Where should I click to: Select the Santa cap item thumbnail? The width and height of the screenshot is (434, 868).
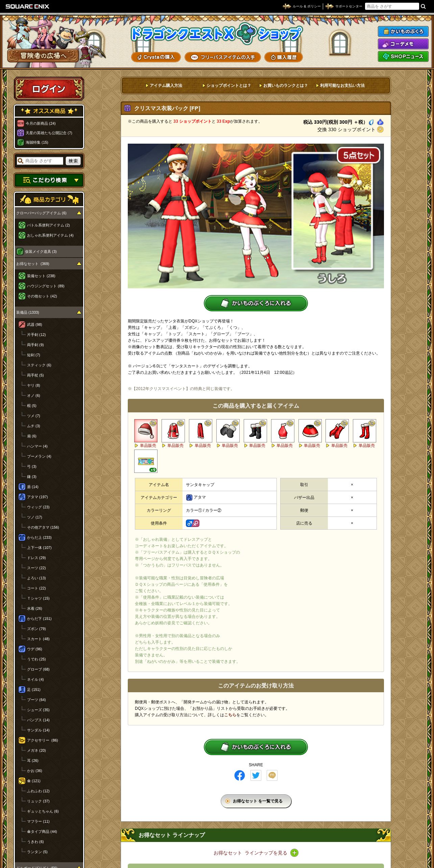click(146, 431)
